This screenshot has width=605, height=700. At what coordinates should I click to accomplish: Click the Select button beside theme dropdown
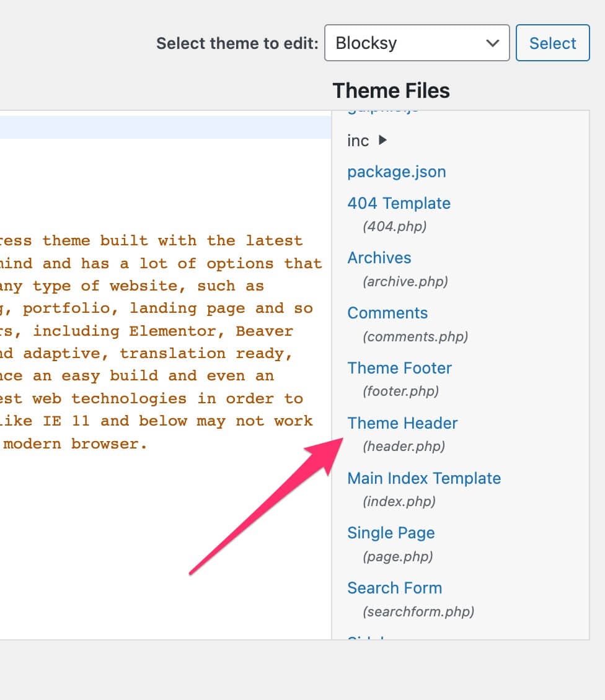pos(552,43)
